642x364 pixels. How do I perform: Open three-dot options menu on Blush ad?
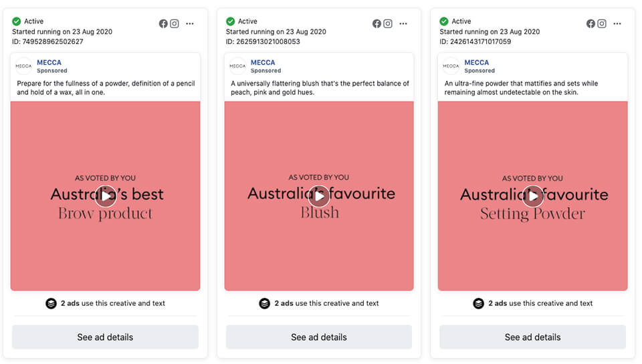pyautogui.click(x=403, y=24)
